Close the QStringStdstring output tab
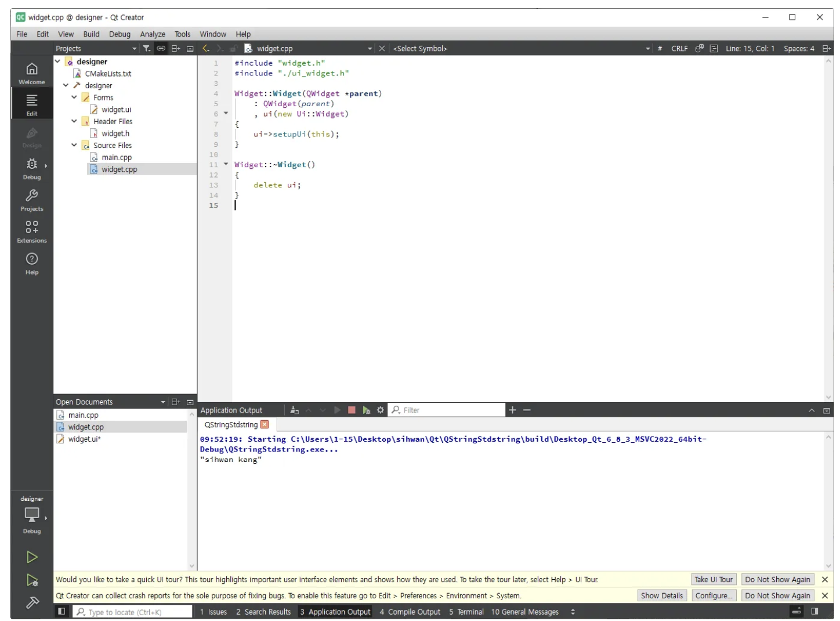The width and height of the screenshot is (840, 621). click(x=265, y=425)
